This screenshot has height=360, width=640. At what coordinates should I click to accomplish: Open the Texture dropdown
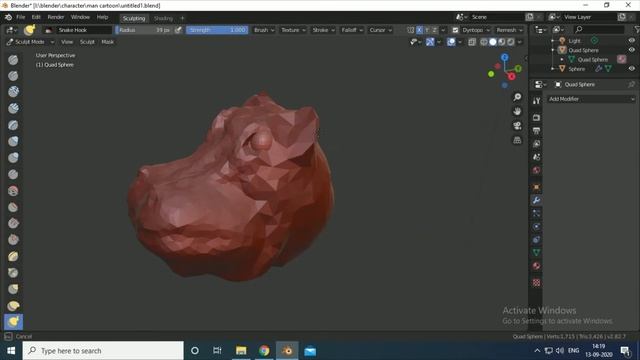click(293, 30)
